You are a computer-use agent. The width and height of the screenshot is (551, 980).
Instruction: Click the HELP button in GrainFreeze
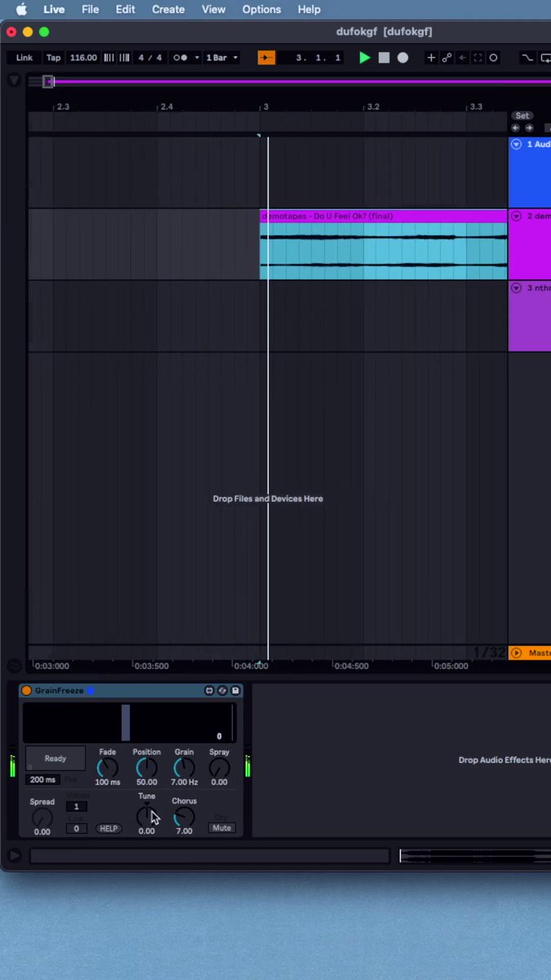coord(108,829)
